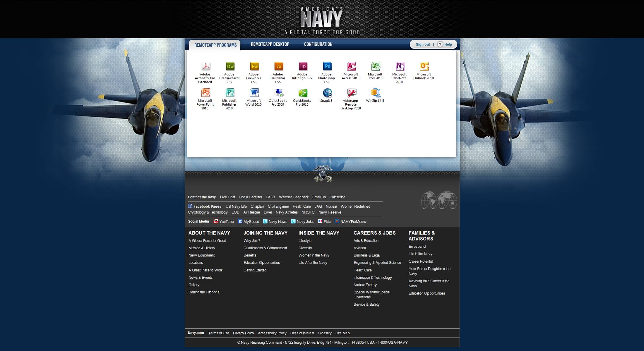
Task: Click the Navy eagle emblem
Action: (x=323, y=173)
